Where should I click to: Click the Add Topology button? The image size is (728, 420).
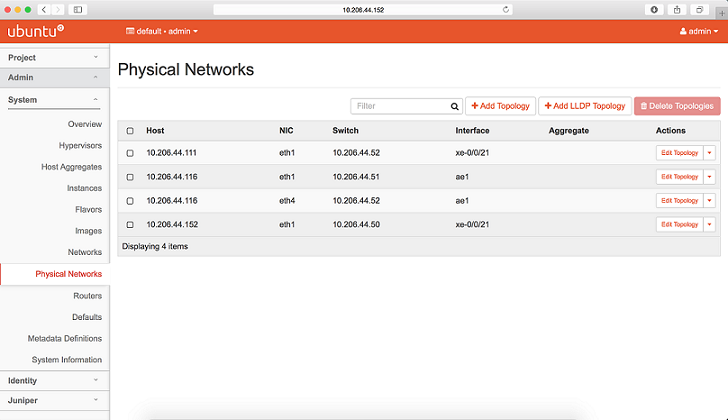click(x=500, y=106)
